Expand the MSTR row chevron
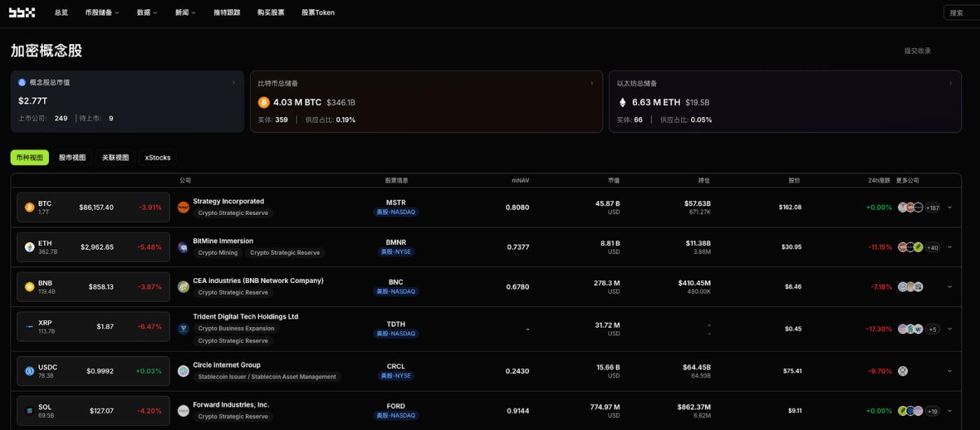 950,207
